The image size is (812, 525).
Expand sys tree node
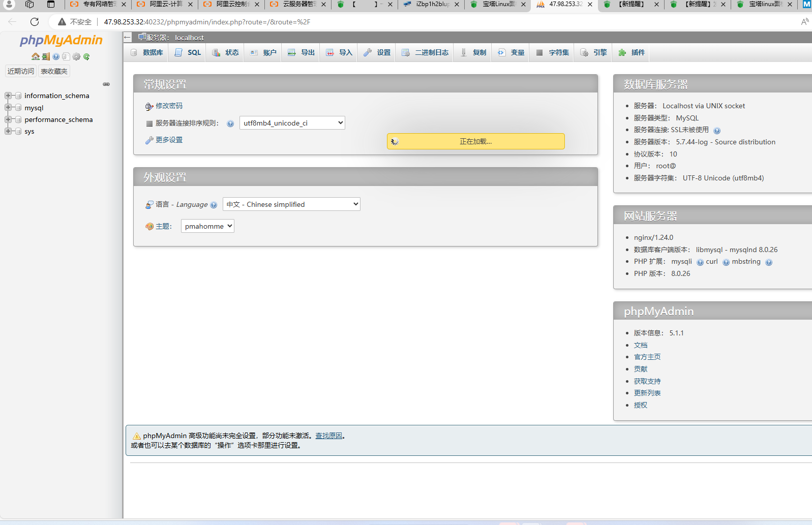(x=8, y=131)
